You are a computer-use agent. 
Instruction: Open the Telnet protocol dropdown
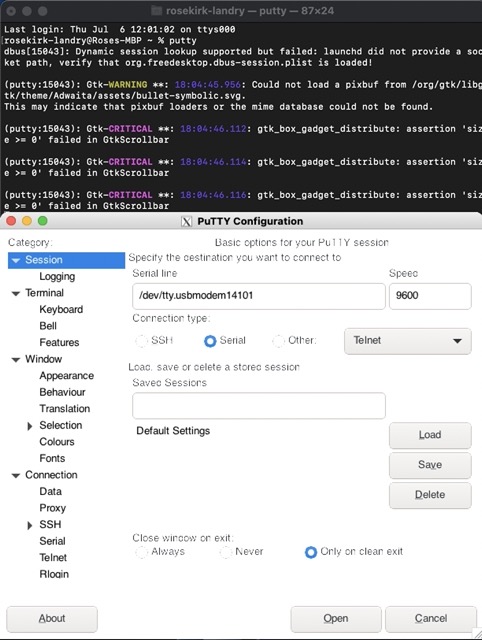click(408, 341)
